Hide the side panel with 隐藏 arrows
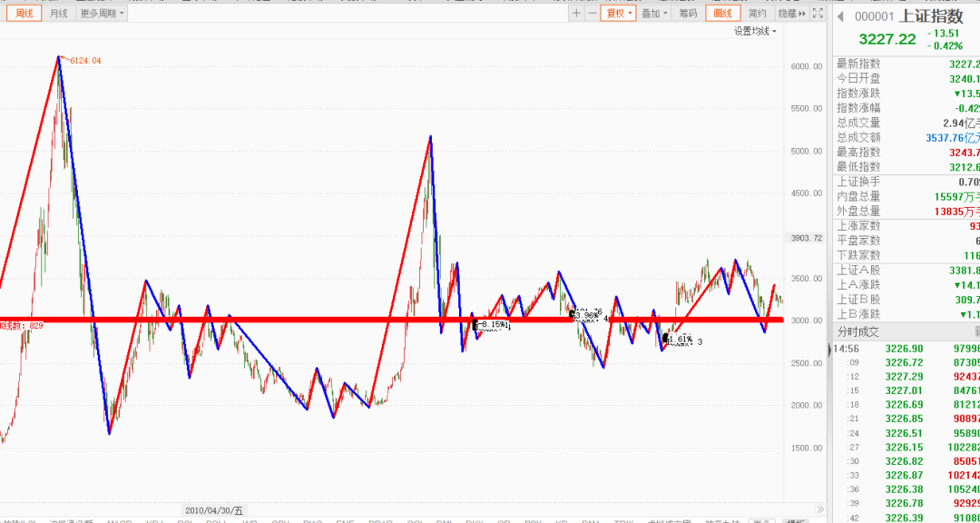Screen dimensions: 980x523 (x=791, y=14)
